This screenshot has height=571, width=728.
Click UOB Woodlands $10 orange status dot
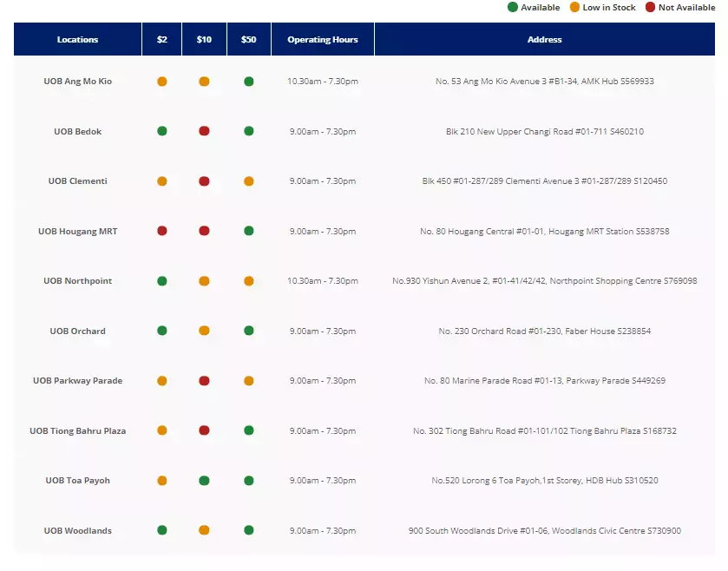click(204, 530)
